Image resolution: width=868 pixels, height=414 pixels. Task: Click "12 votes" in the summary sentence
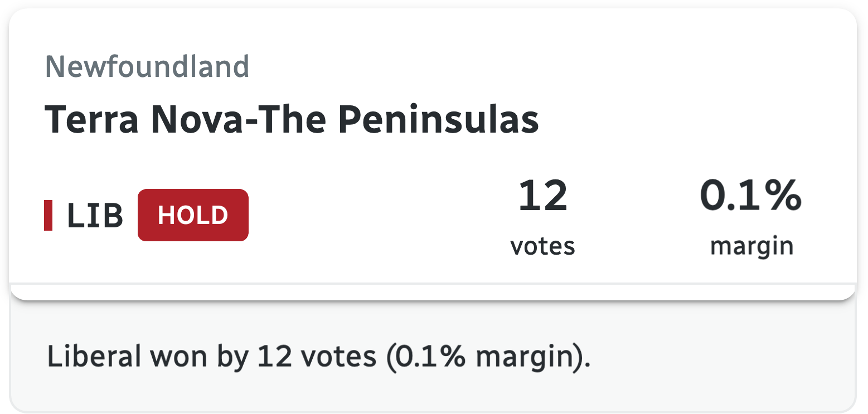(x=316, y=356)
